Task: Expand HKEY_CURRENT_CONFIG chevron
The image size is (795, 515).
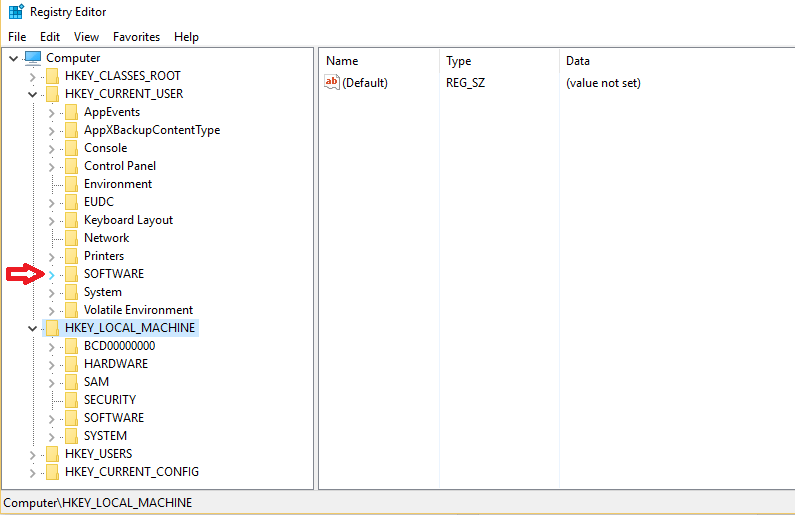Action: (32, 473)
